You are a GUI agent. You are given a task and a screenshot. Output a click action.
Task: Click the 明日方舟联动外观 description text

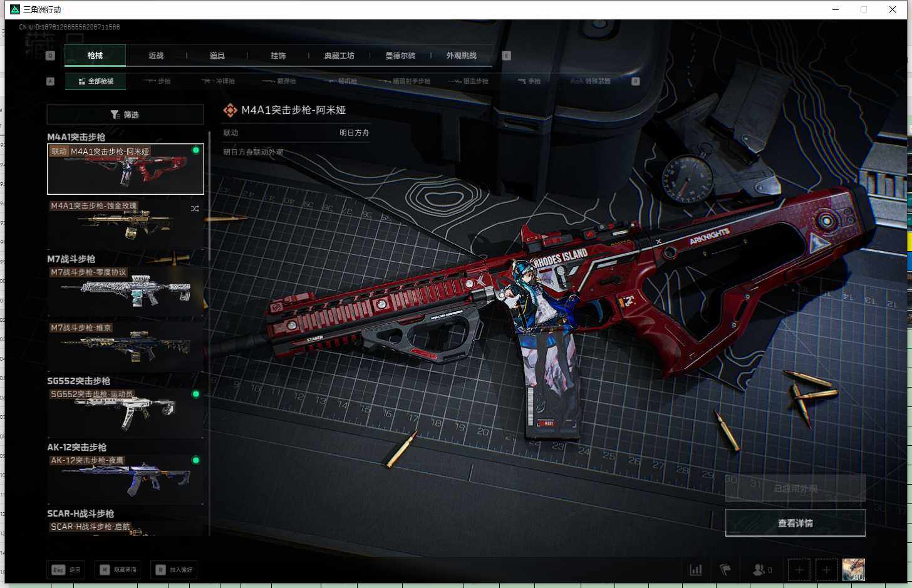pos(254,152)
